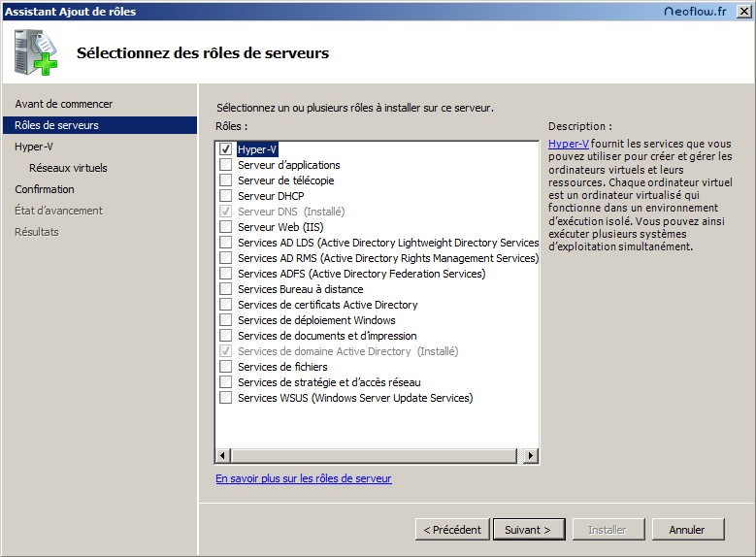Select the Services AD RMS label

pos(388,258)
